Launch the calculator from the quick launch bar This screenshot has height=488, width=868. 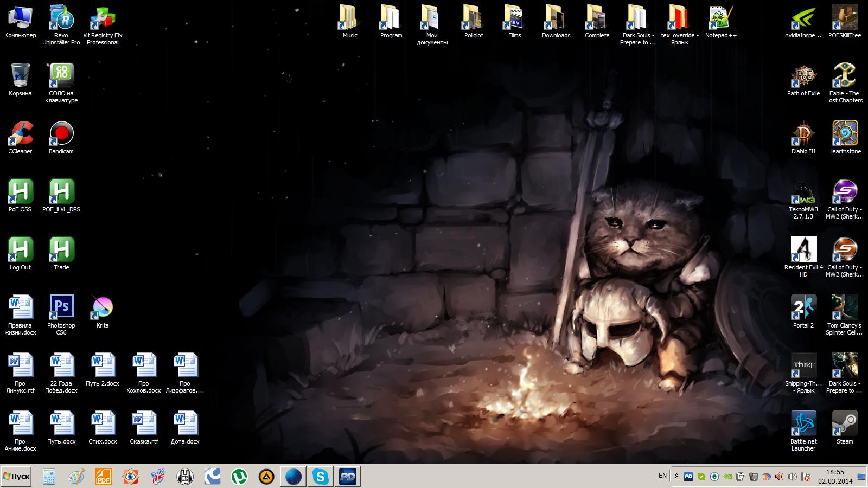(x=49, y=477)
